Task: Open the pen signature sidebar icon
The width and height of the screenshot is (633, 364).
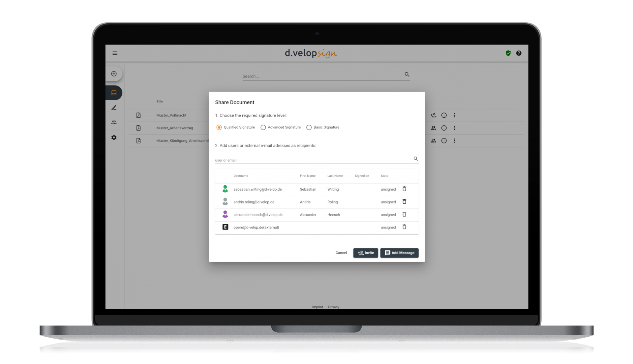Action: click(x=114, y=108)
